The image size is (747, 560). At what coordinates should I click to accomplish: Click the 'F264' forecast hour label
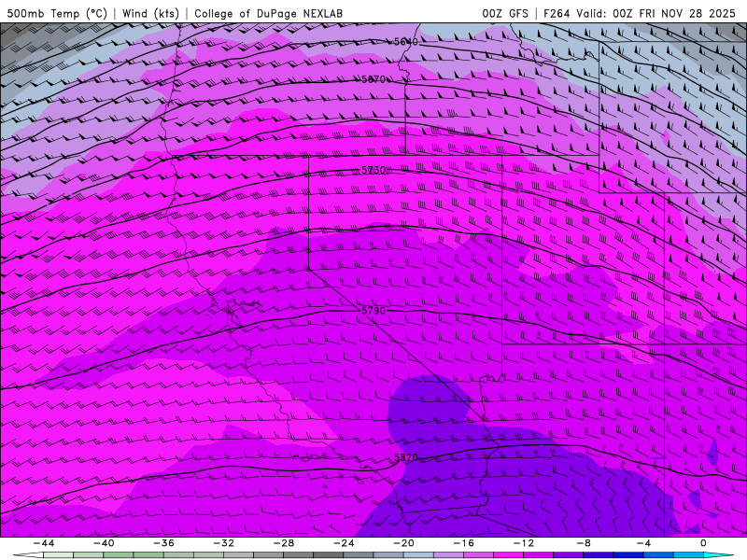click(557, 13)
